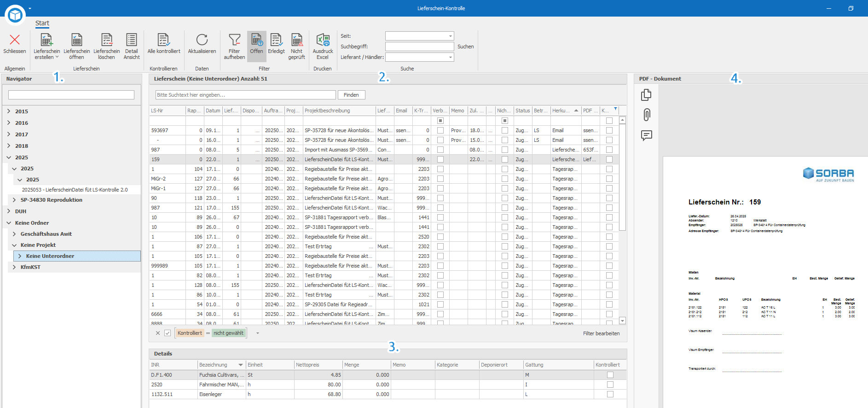Click filter funnel icon in K... column header
This screenshot has height=408, width=868.
click(616, 109)
